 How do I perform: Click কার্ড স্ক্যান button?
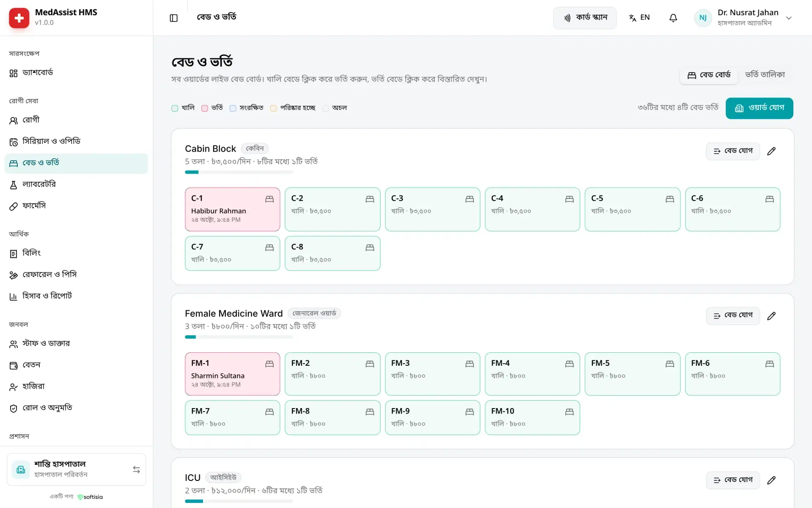click(585, 18)
